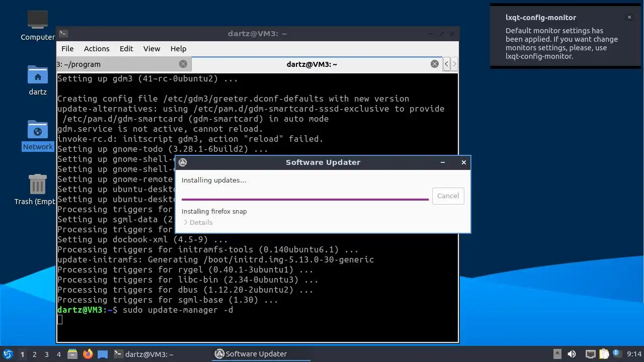Open the terminal View menu
This screenshot has width=644, height=362.
(151, 49)
